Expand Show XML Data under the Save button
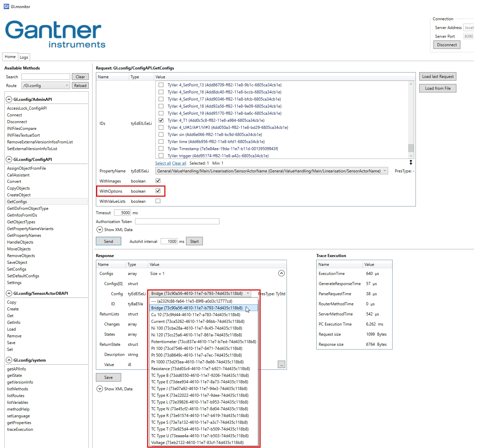480x448 pixels. coord(100,389)
